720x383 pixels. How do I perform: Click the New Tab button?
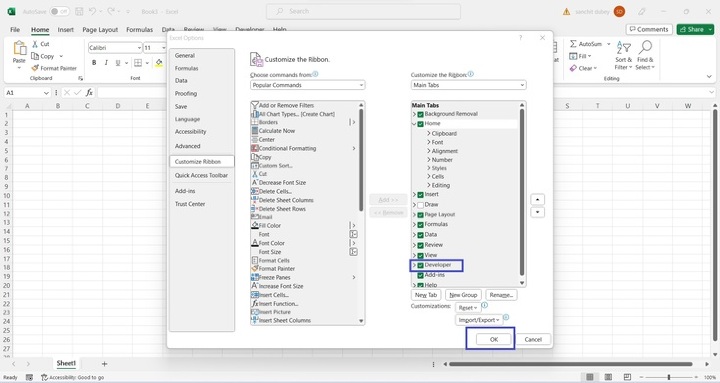click(426, 295)
